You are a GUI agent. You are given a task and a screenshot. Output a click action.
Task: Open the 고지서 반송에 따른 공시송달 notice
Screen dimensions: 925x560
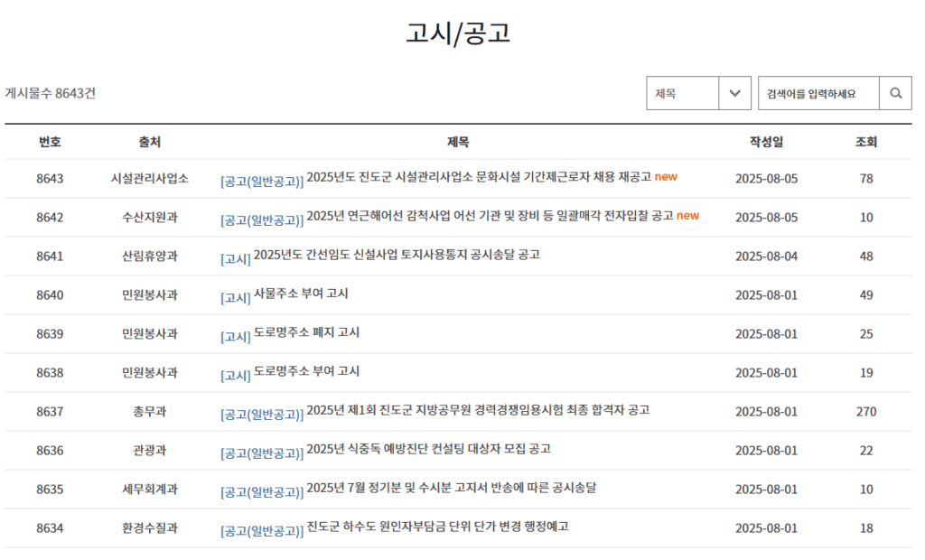coord(461,489)
